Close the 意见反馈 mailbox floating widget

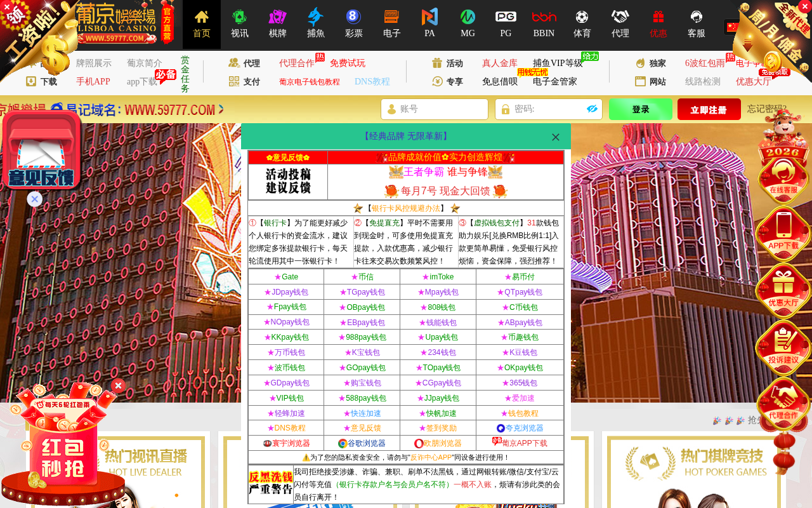(35, 199)
